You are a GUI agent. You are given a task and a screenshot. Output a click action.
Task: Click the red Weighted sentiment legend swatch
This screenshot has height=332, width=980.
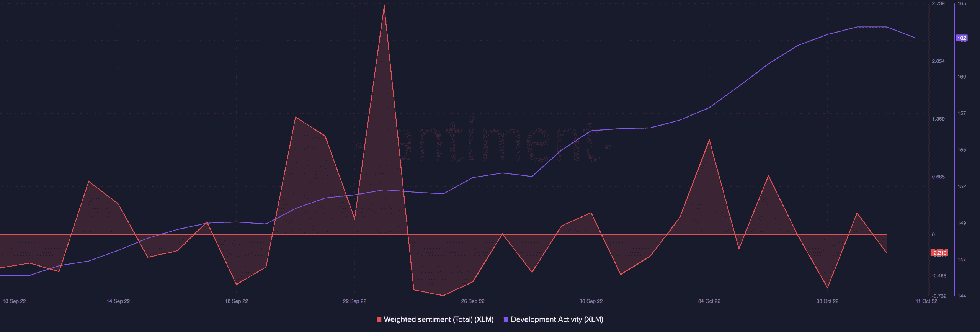tap(379, 319)
